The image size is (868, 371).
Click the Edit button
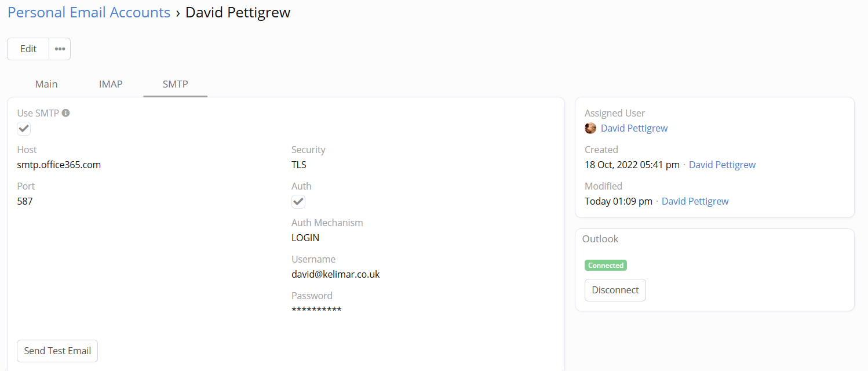pyautogui.click(x=28, y=49)
